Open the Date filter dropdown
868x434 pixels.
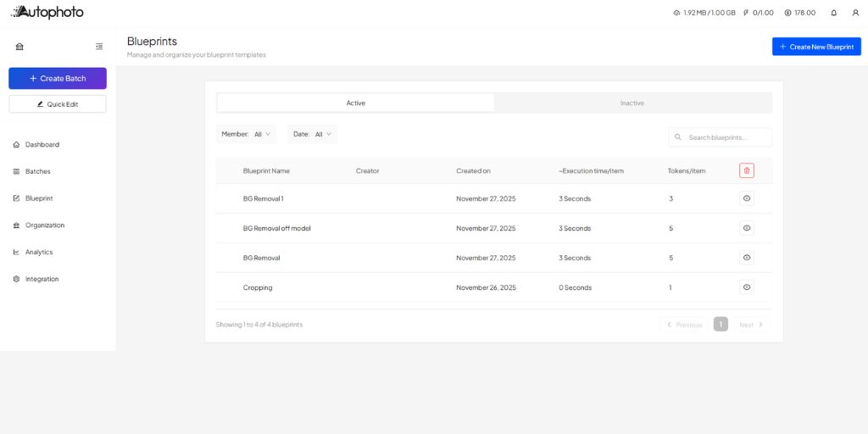coord(312,134)
